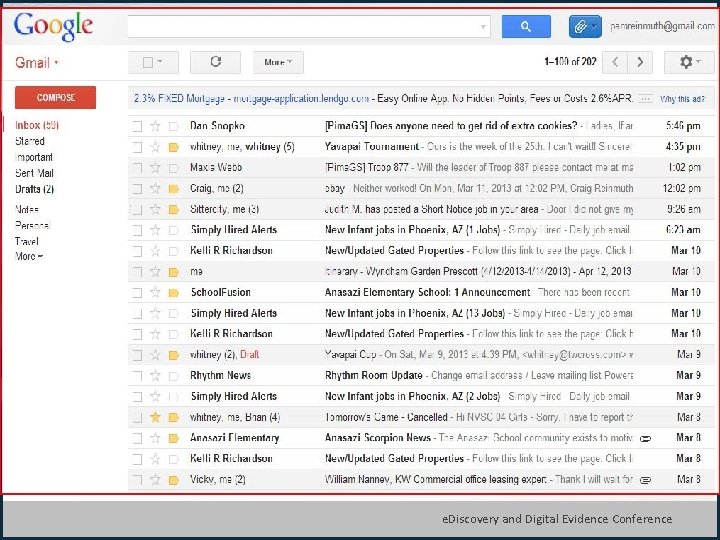Go to the newer messages page arrow
The image size is (720, 540).
coord(615,62)
